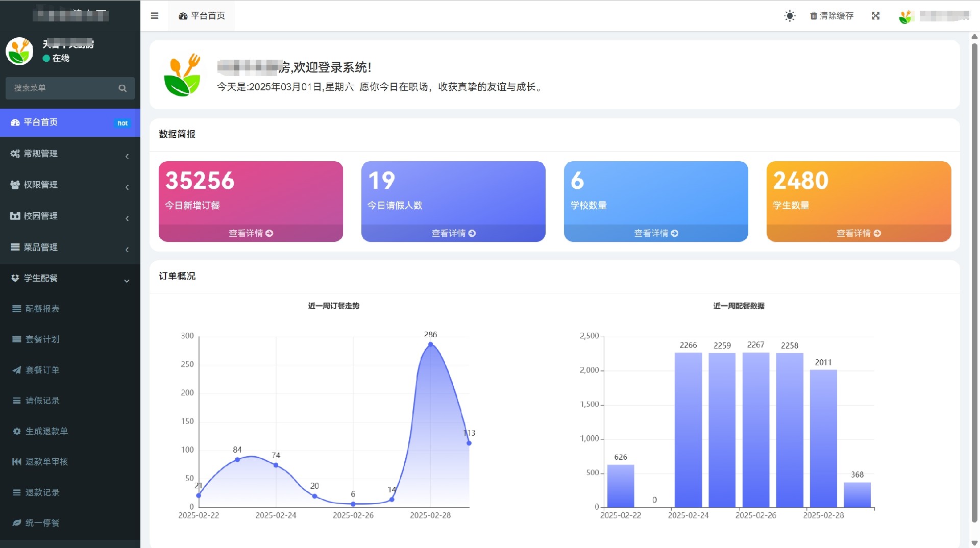Click the page vertical scrollbar thumb

pyautogui.click(x=974, y=283)
